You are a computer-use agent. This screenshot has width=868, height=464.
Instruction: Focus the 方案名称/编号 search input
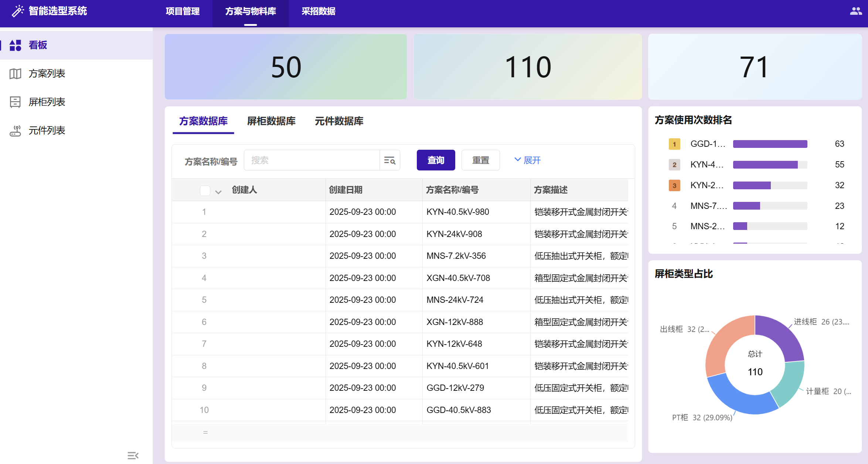point(312,160)
